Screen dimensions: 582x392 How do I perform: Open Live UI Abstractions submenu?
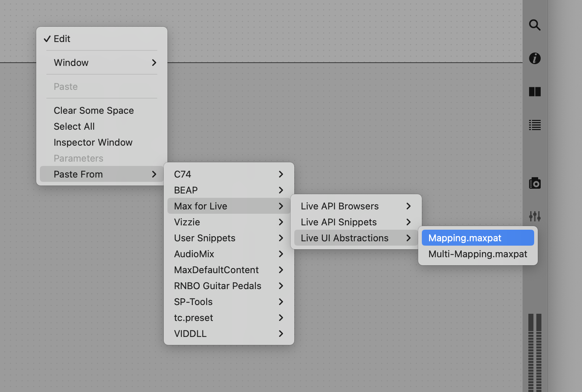356,238
